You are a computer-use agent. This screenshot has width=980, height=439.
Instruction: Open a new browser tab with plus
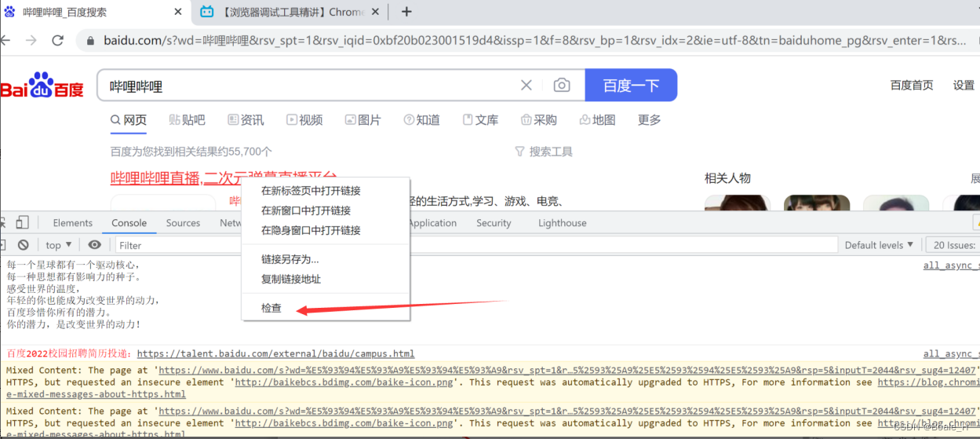(x=406, y=12)
